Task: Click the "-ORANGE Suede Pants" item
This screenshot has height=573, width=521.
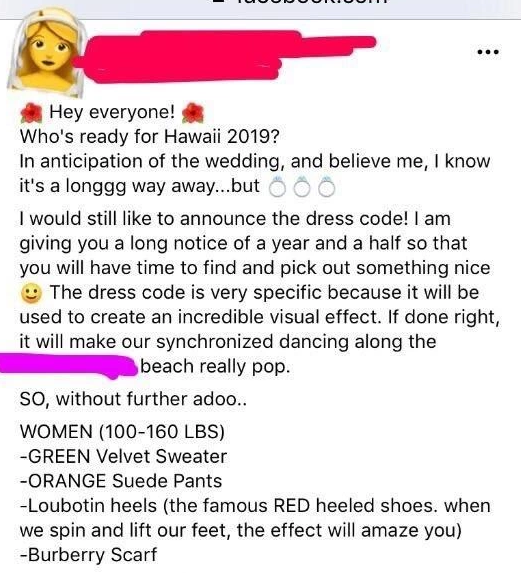Action: (x=121, y=481)
